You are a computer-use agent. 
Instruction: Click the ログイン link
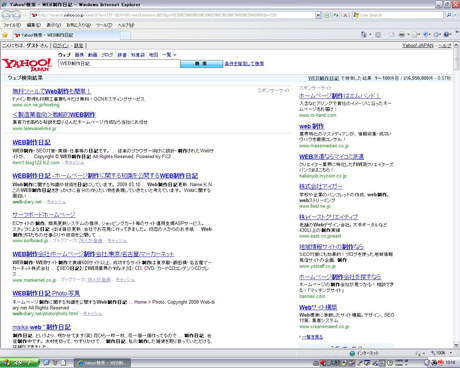pos(61,46)
